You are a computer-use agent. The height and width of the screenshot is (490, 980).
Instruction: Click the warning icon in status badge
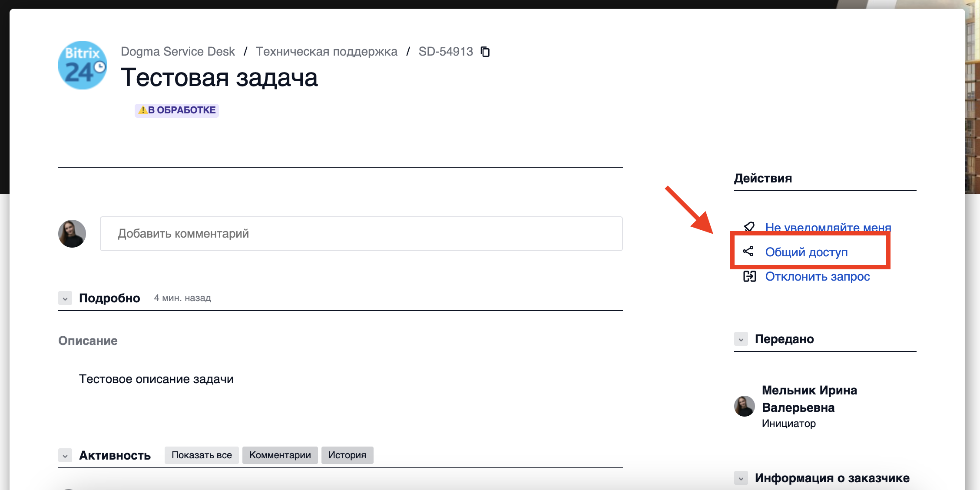click(142, 110)
